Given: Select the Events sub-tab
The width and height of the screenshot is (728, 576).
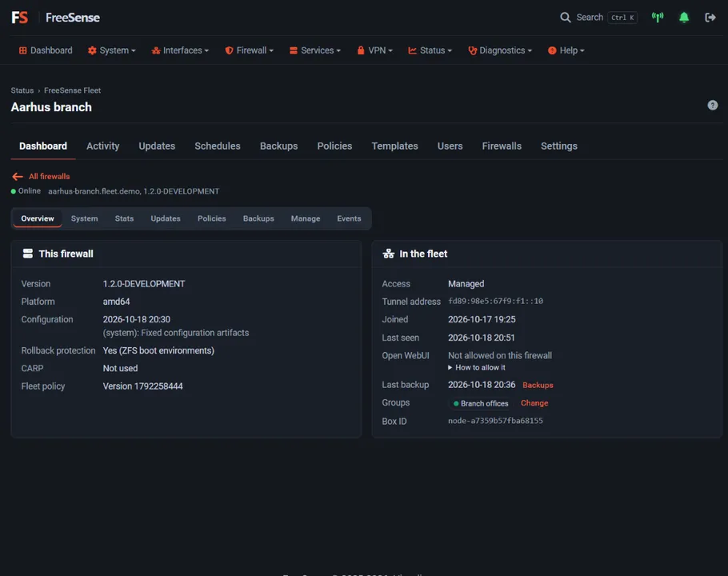Looking at the screenshot, I should [x=349, y=218].
